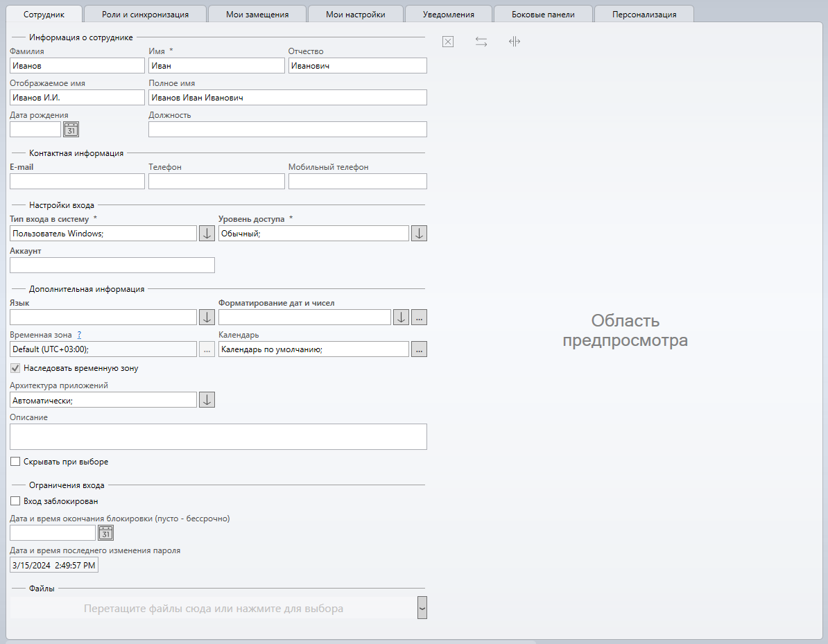Check the 'Вход заблокирован' checkbox
The width and height of the screenshot is (828, 644).
click(15, 501)
